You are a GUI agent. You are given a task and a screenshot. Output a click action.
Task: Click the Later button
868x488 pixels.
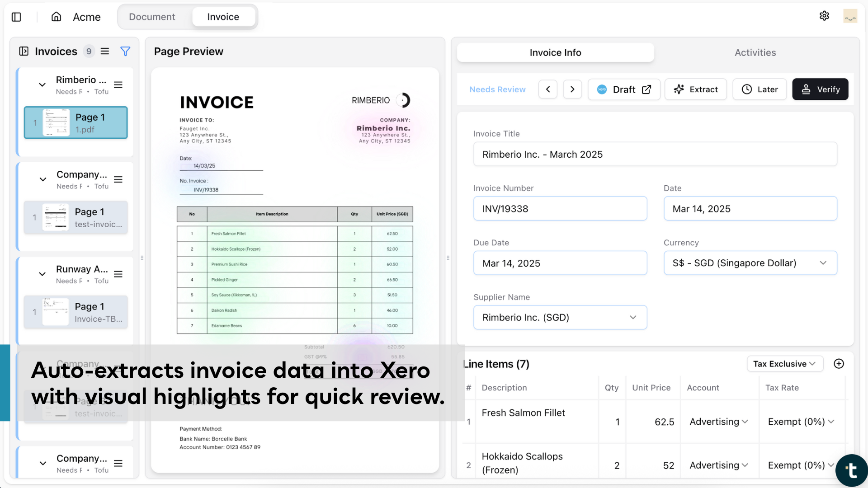759,89
